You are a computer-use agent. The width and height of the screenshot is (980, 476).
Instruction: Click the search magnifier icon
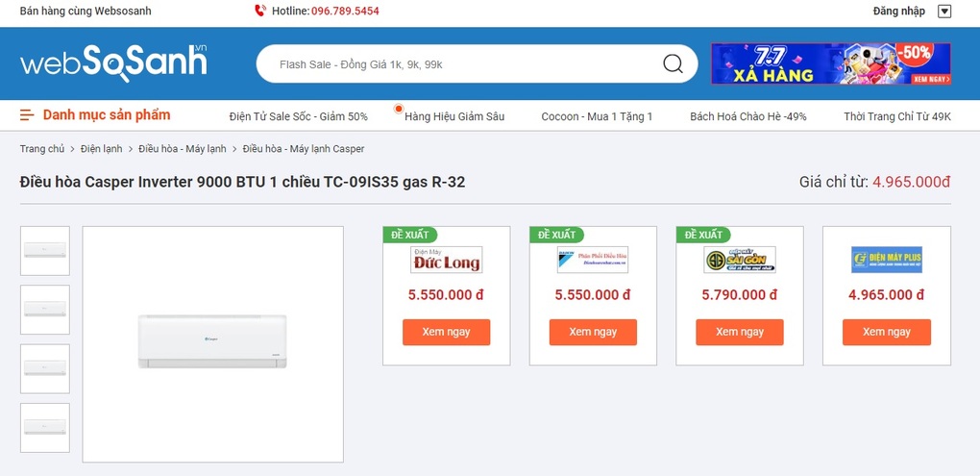673,64
